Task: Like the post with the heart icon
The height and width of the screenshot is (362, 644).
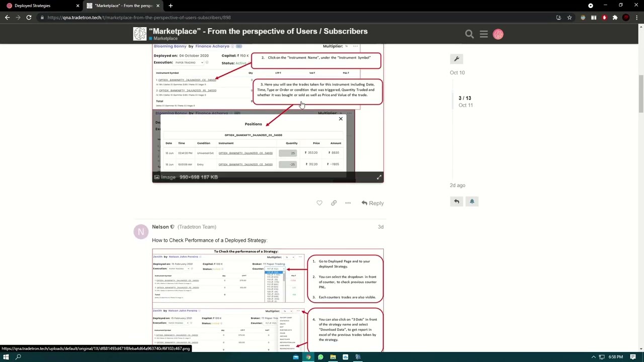Action: coord(319,203)
